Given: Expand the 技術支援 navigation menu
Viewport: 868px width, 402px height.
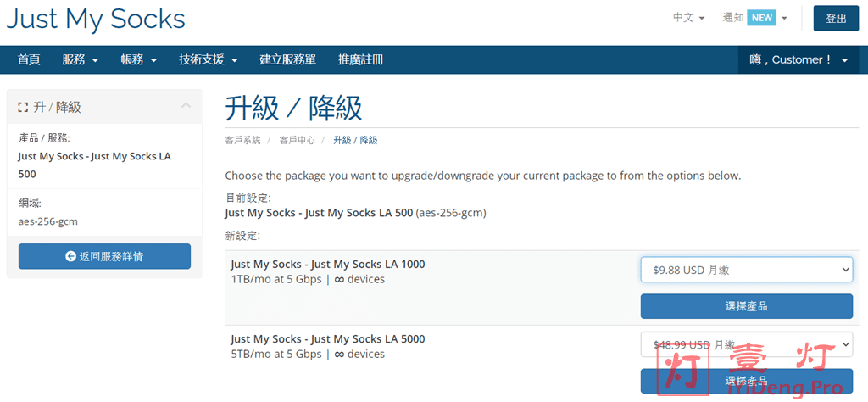Looking at the screenshot, I should coord(209,60).
